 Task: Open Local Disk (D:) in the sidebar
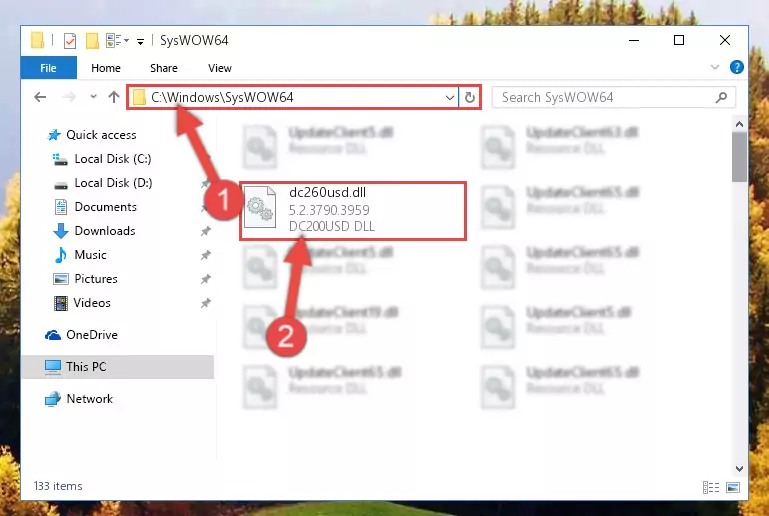click(113, 183)
